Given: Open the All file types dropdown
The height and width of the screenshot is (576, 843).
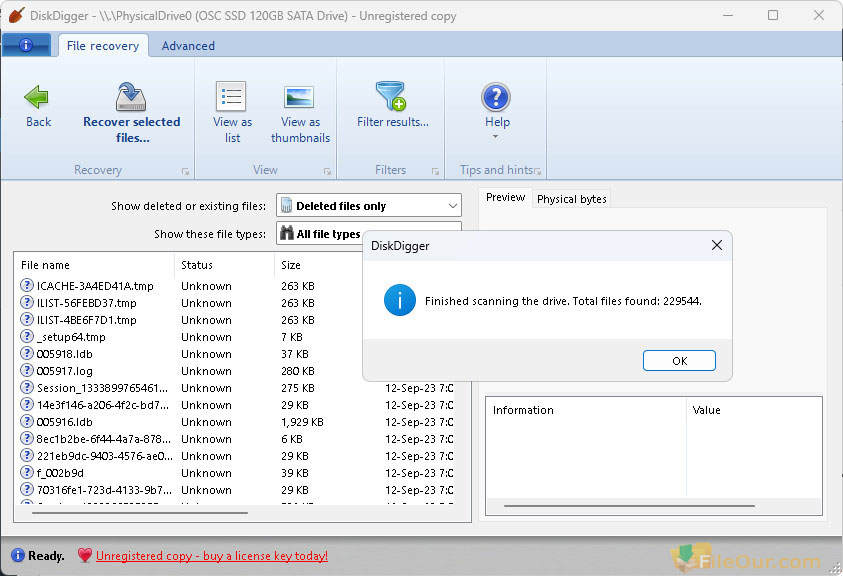Looking at the screenshot, I should 320,233.
